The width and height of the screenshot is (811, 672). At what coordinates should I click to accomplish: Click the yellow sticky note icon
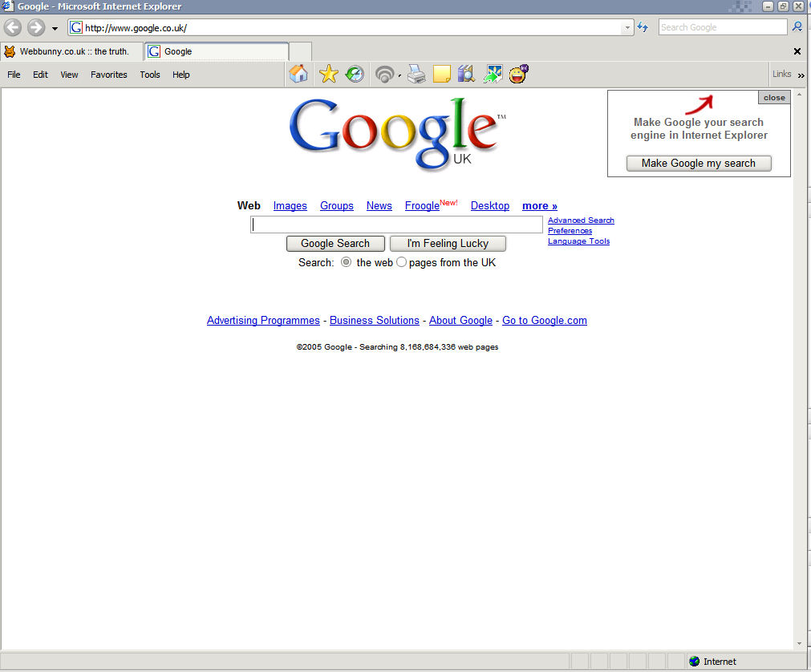(441, 75)
